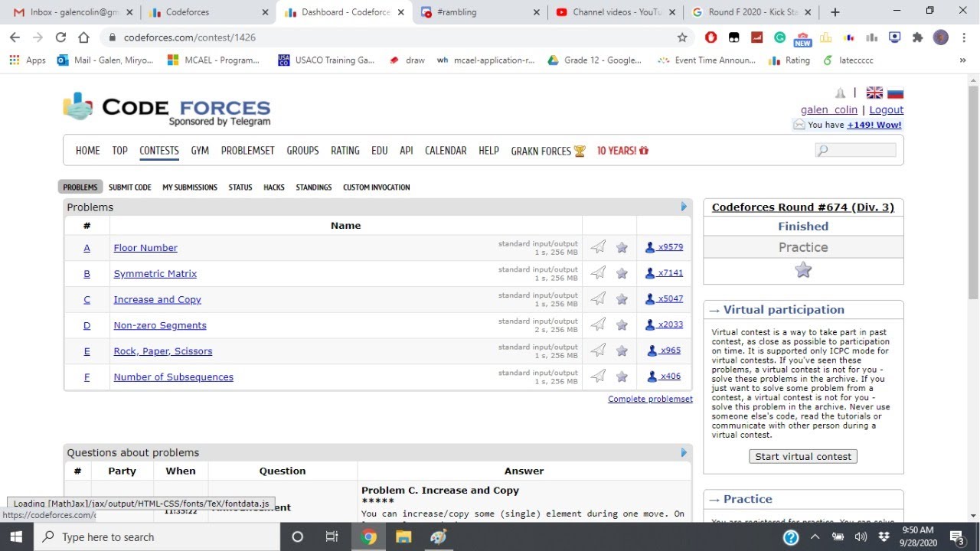The height and width of the screenshot is (551, 980).
Task: Open Chrome home page button
Action: click(83, 37)
